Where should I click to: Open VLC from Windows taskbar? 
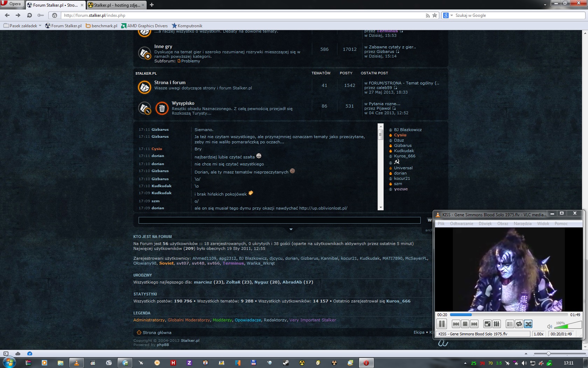point(77,363)
